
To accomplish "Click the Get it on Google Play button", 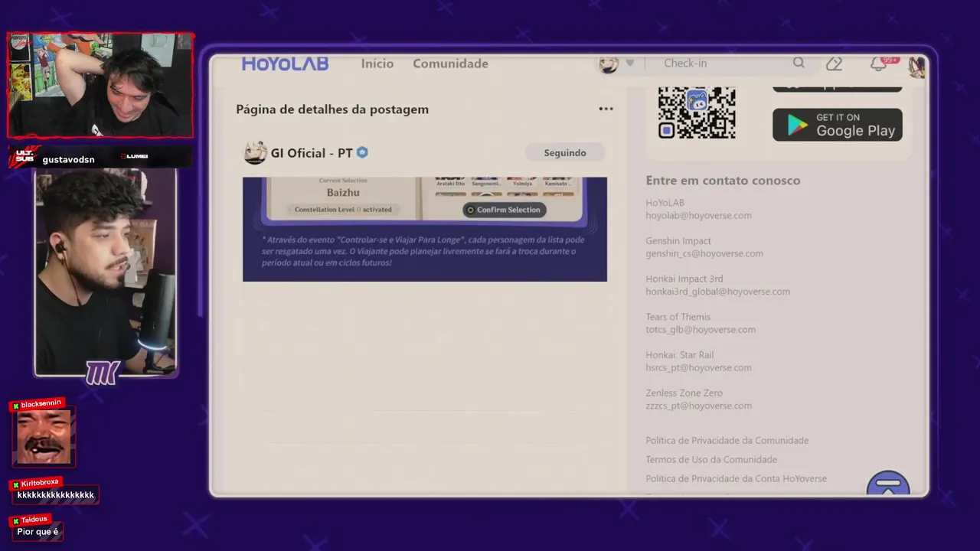I will tap(838, 125).
